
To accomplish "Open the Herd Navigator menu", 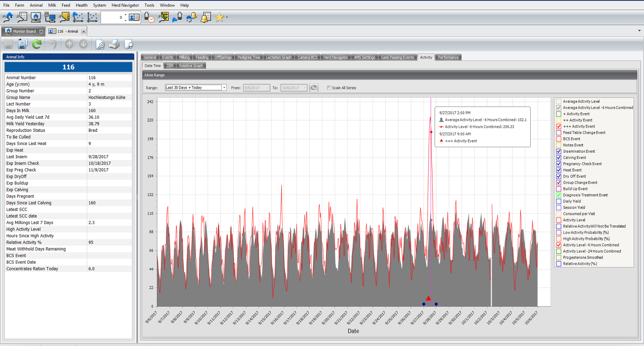I will click(x=125, y=5).
